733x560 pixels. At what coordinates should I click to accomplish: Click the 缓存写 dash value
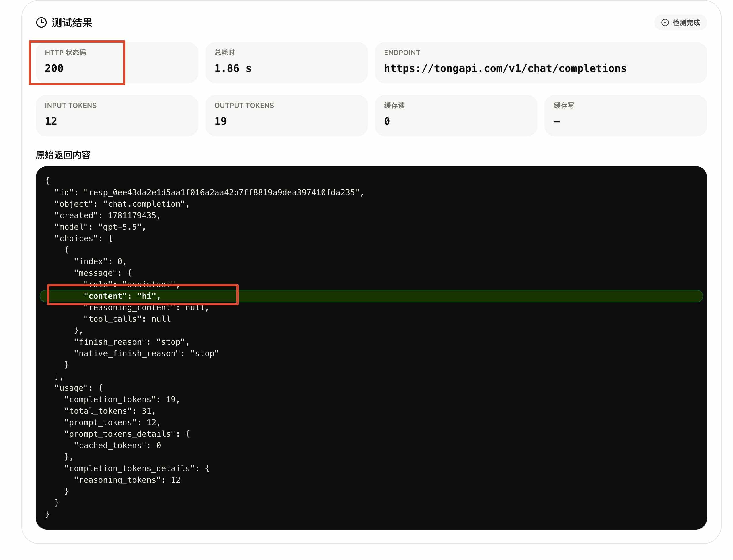(x=556, y=122)
